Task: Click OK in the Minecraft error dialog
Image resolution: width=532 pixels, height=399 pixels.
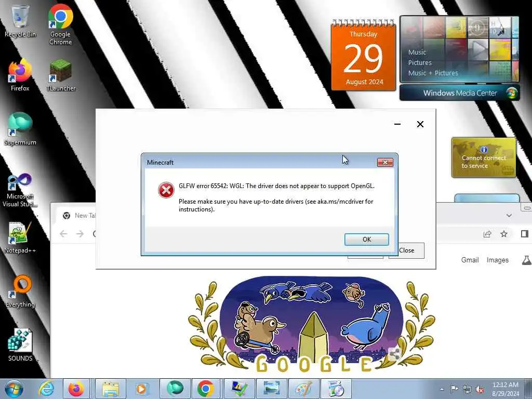Action: tap(366, 239)
